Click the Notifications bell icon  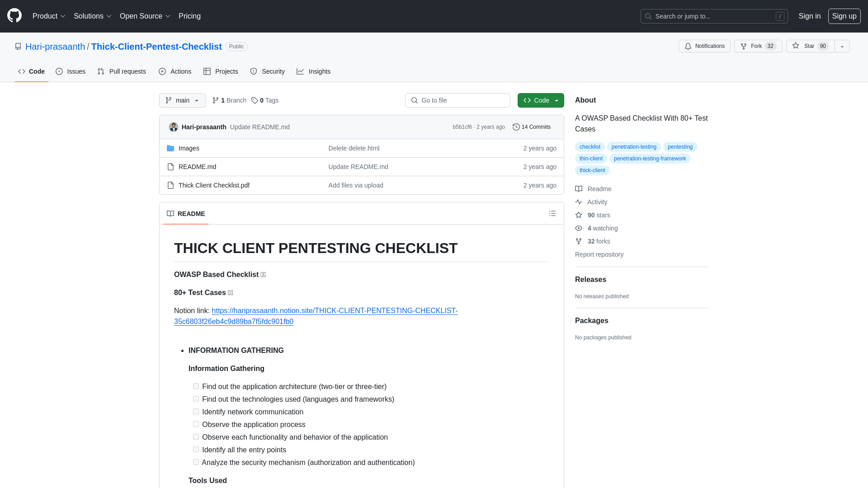[x=688, y=47]
